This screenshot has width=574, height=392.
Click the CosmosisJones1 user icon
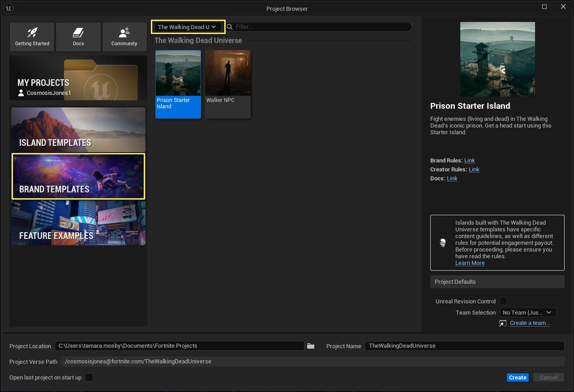click(21, 93)
